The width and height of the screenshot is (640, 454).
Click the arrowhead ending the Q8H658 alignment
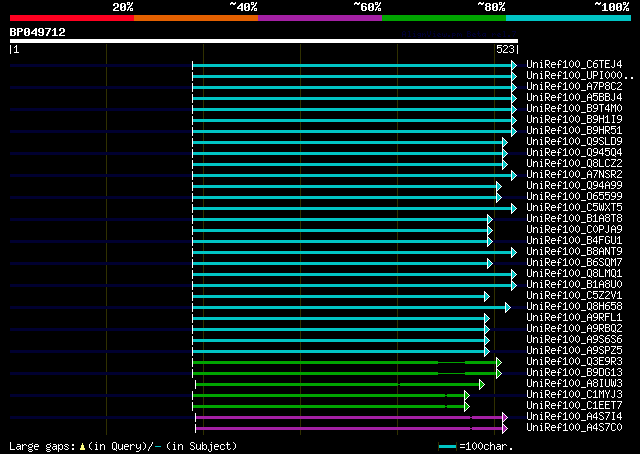pos(508,307)
